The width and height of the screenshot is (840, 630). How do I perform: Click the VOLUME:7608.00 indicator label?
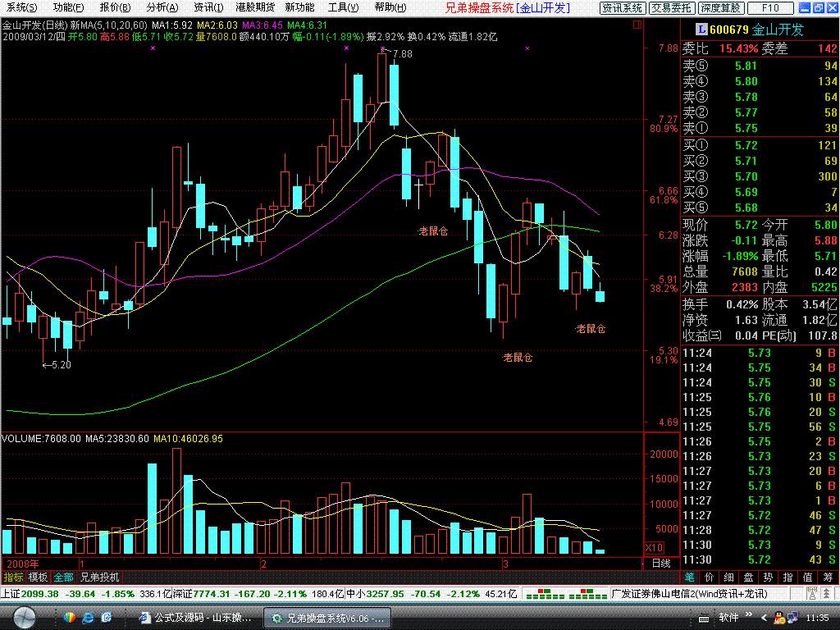click(x=41, y=439)
